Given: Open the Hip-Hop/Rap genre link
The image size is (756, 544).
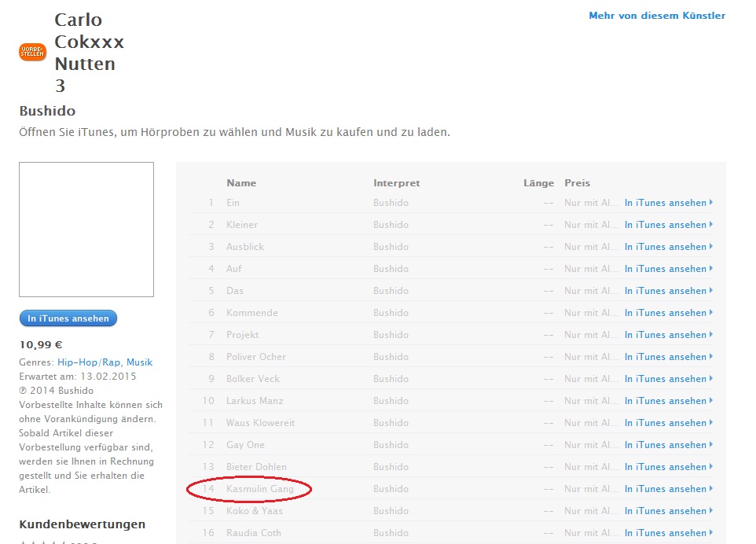Looking at the screenshot, I should pos(89,362).
